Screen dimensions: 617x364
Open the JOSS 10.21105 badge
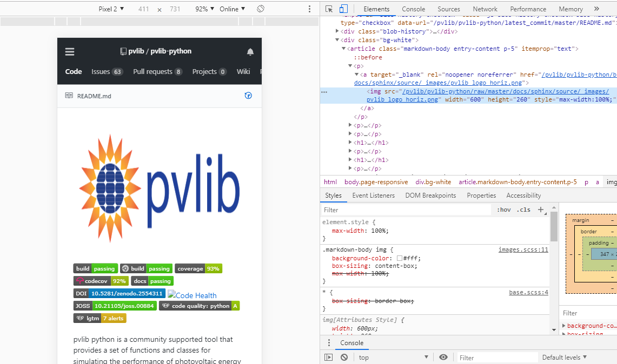coord(115,306)
